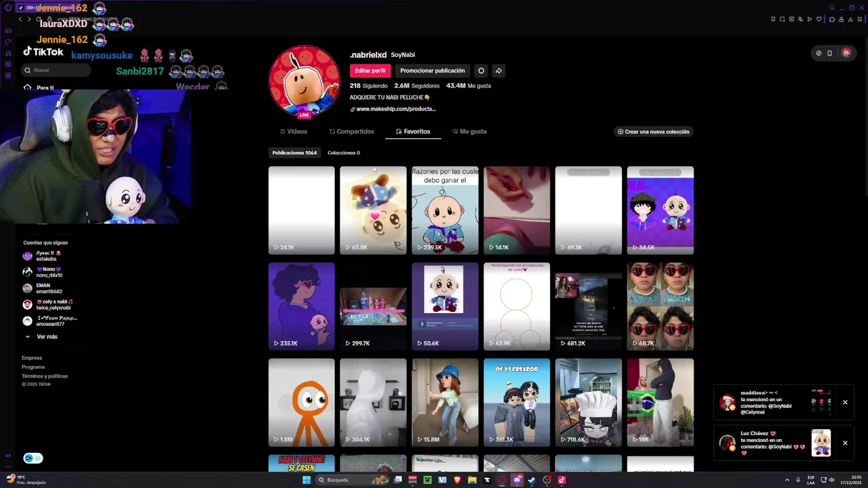Click TikTok compass icon in top pill

point(818,53)
